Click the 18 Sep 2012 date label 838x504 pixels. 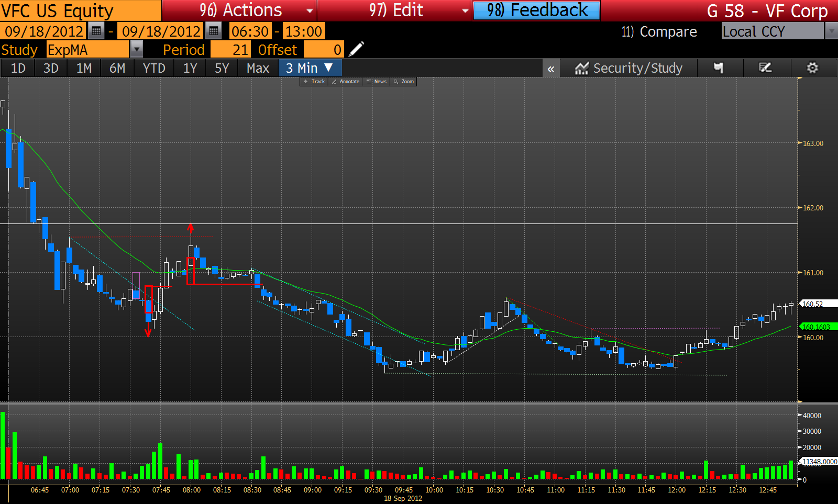[x=403, y=498]
